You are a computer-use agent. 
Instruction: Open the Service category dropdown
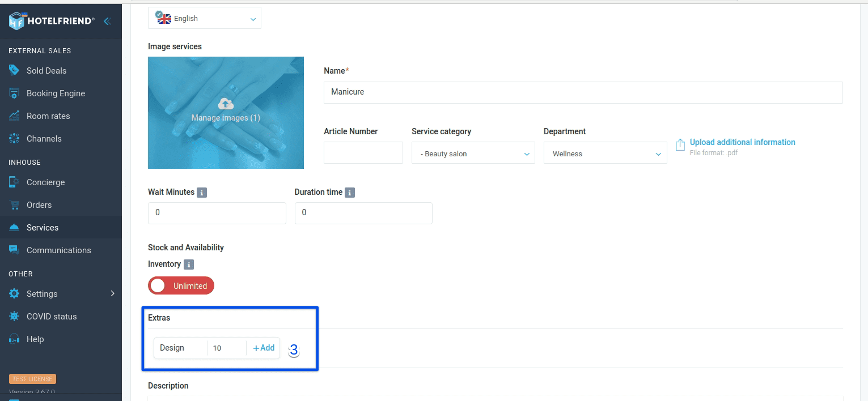[x=473, y=153]
